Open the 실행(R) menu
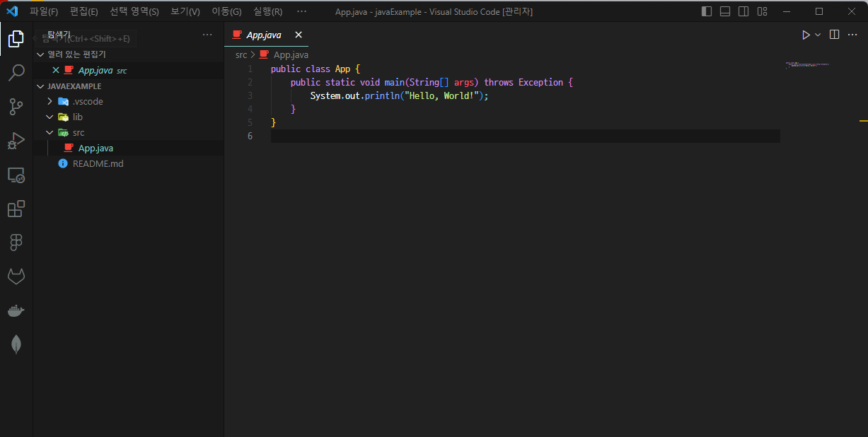Screen dimensions: 868x437 pyautogui.click(x=267, y=11)
